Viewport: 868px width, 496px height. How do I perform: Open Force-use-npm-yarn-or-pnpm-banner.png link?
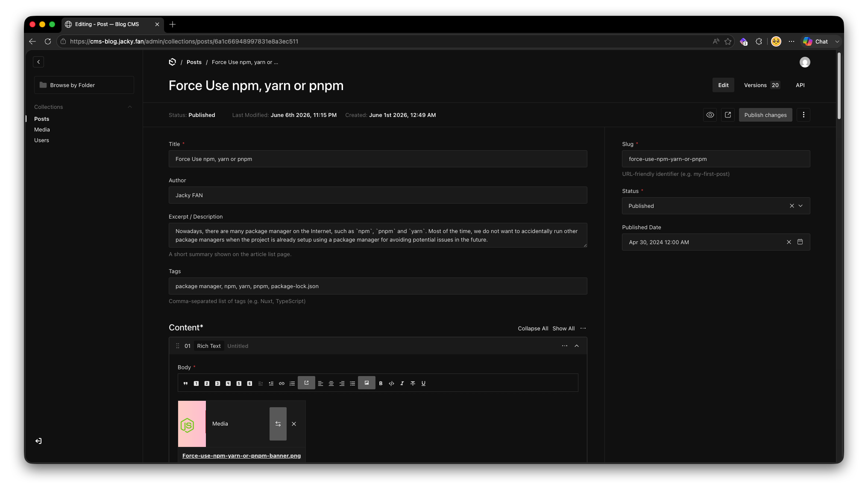point(241,456)
